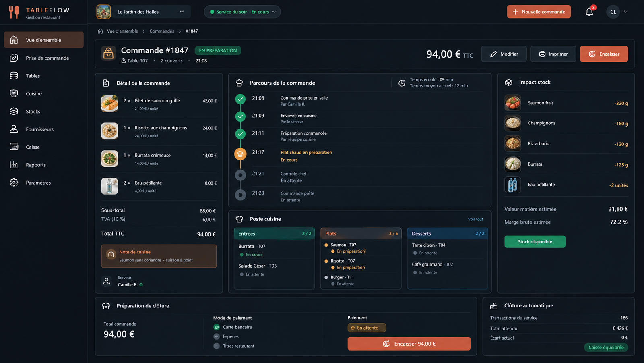Click the Paramètres gear icon
The height and width of the screenshot is (363, 644).
14,182
